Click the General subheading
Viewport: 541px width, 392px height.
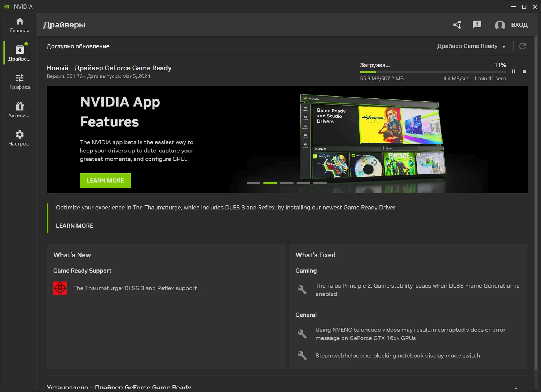306,315
